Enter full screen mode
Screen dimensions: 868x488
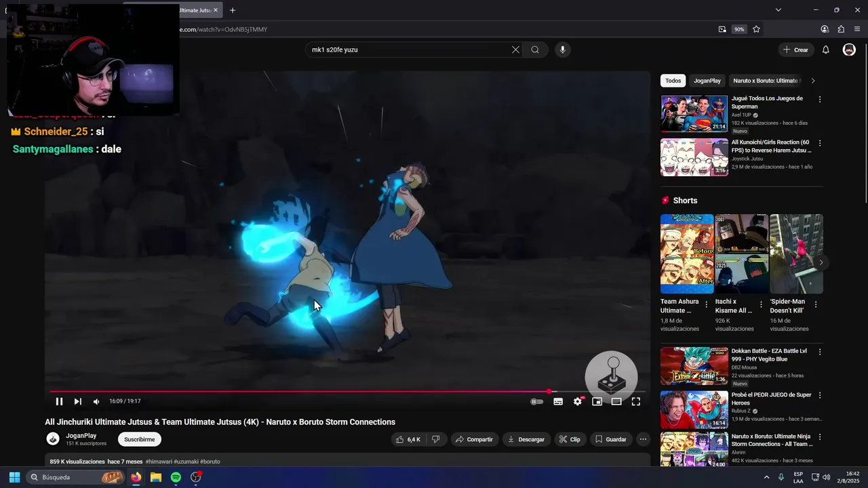point(636,402)
